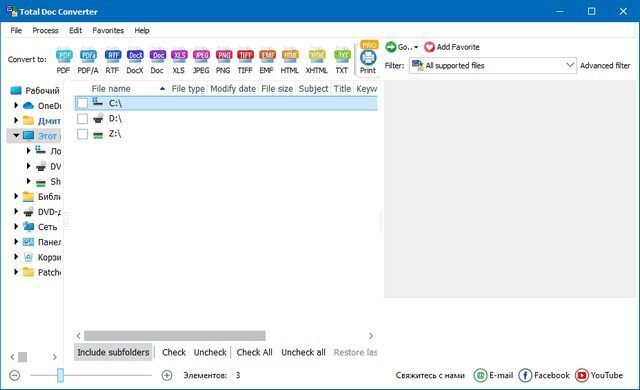This screenshot has width=640, height=390.
Task: Open the Advanced filter link
Action: 605,65
